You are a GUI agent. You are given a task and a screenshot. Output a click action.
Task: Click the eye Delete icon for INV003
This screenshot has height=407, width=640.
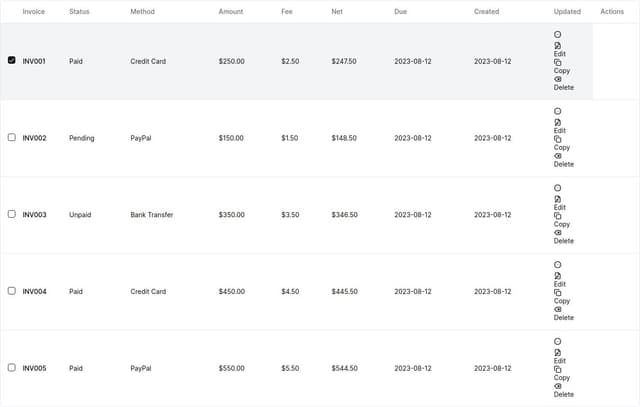[x=558, y=233]
